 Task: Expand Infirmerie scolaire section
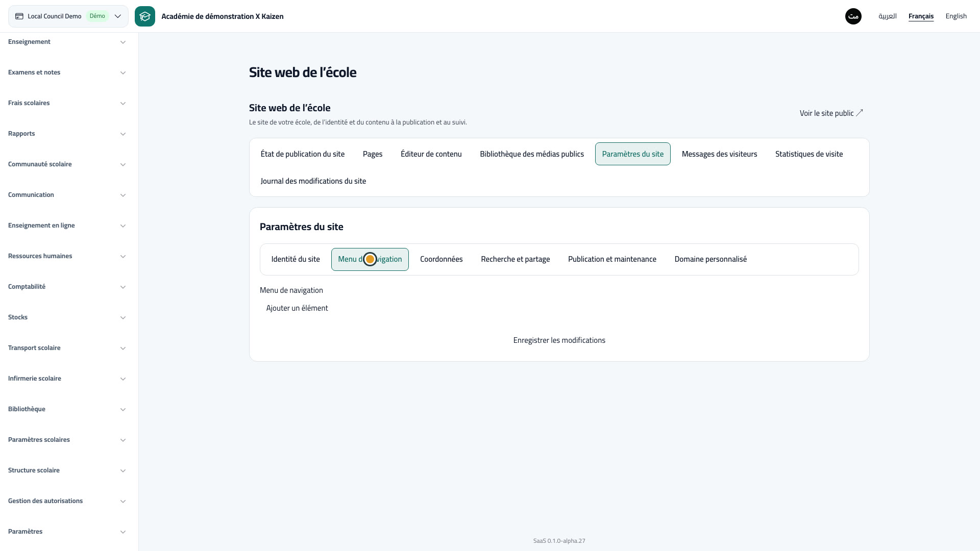(x=67, y=379)
